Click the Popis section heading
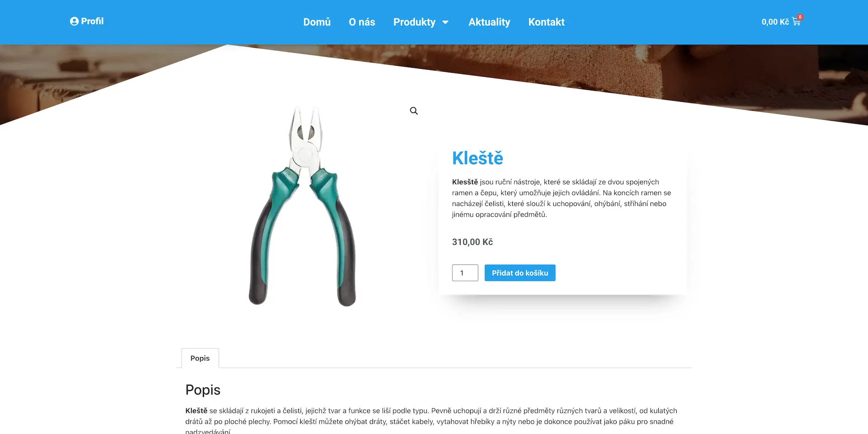 (203, 390)
